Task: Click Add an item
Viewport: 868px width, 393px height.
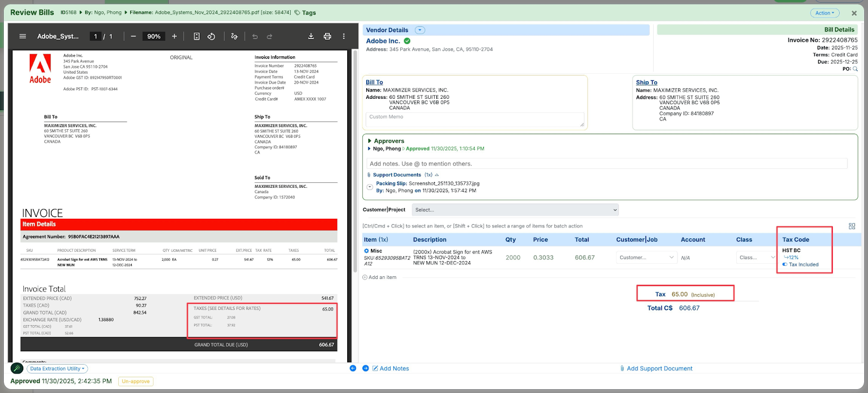Action: click(x=379, y=277)
